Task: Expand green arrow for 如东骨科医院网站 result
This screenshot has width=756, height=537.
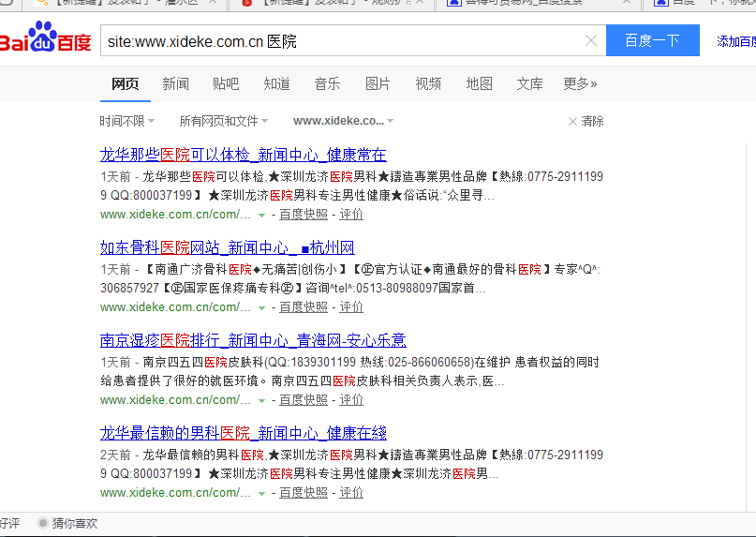Action: point(261,307)
